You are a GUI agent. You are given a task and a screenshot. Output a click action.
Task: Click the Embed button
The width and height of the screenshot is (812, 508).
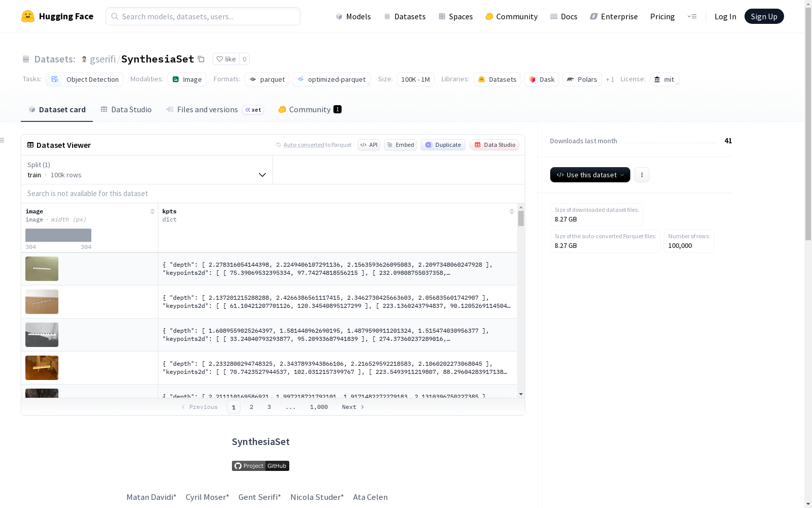click(400, 145)
